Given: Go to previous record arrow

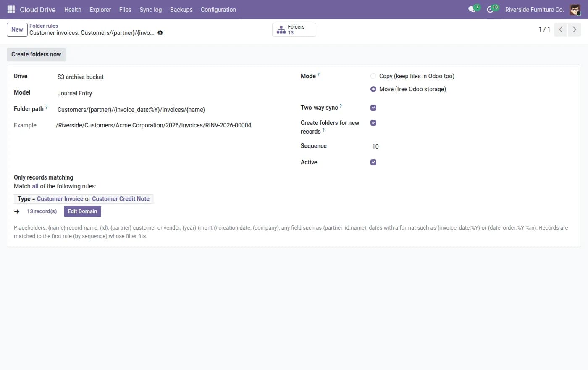Looking at the screenshot, I should pos(561,29).
